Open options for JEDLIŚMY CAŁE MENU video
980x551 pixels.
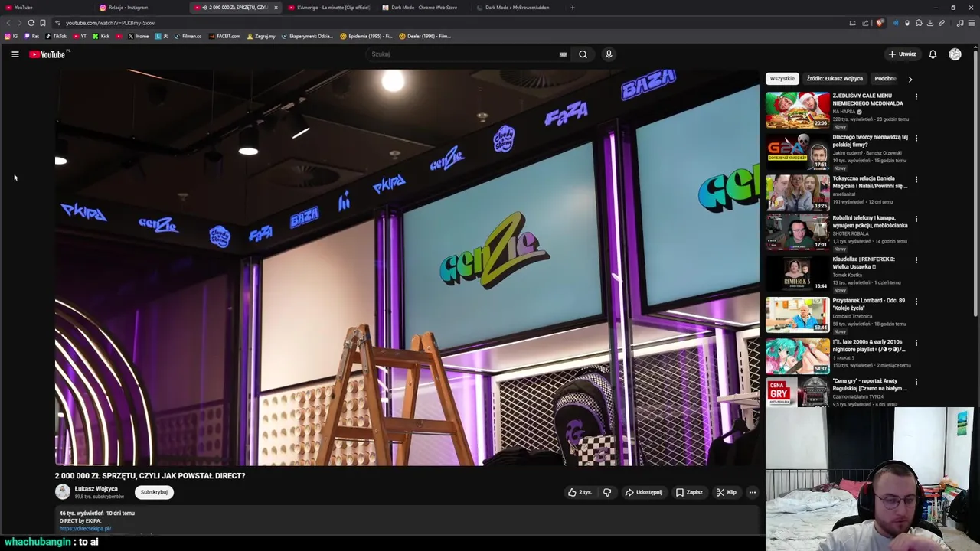tap(916, 97)
